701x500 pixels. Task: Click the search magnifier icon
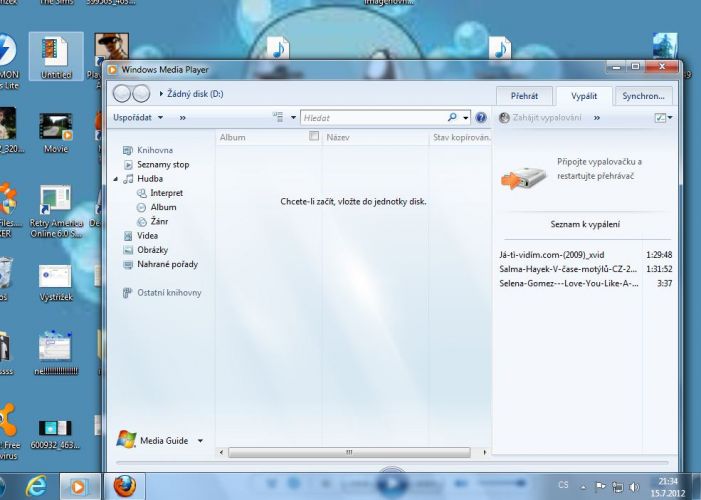pyautogui.click(x=452, y=117)
